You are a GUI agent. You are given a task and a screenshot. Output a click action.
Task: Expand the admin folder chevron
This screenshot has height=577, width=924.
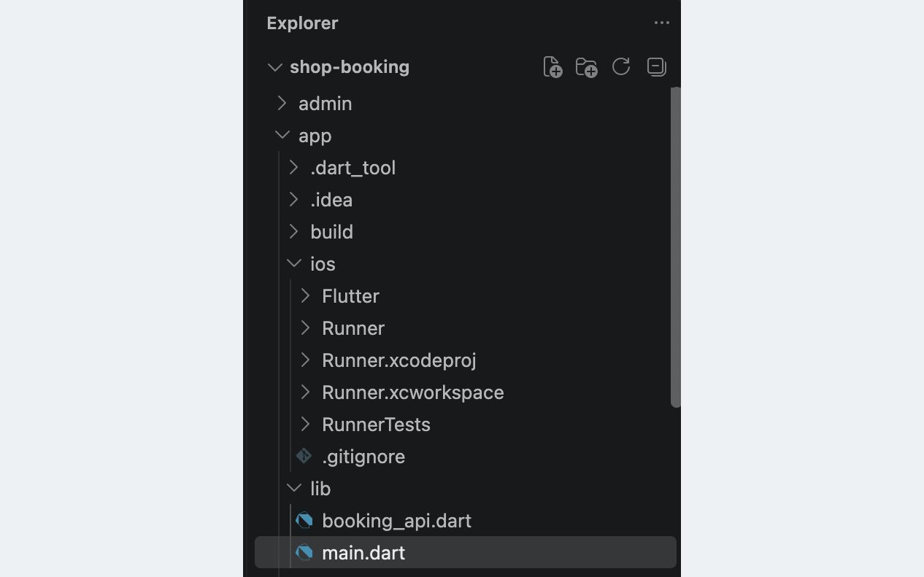pyautogui.click(x=282, y=104)
